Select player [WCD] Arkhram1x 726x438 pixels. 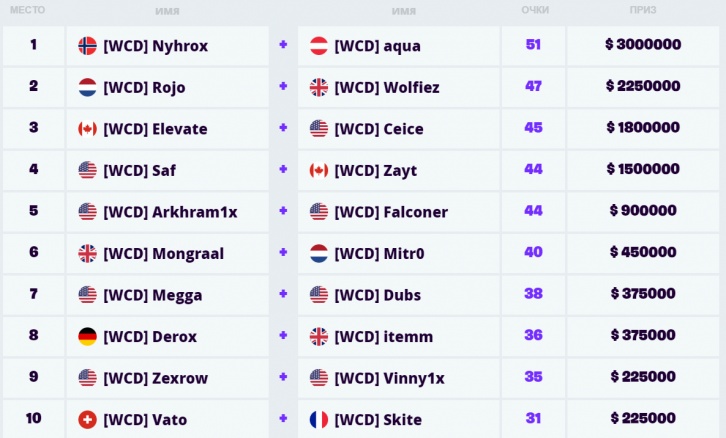click(170, 212)
